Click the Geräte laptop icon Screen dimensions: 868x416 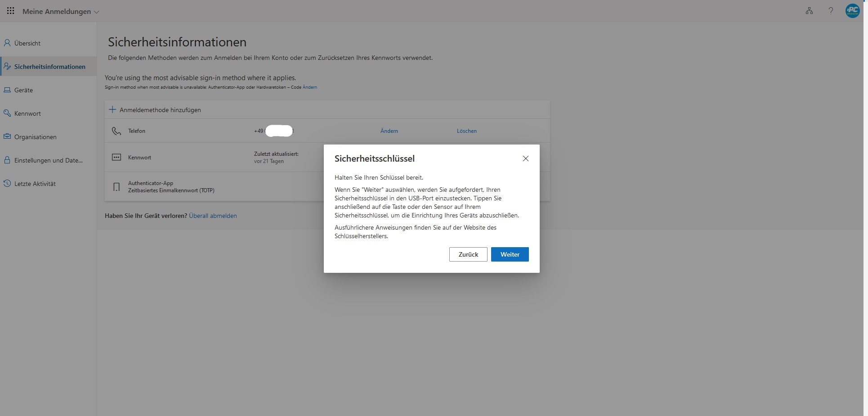pos(7,90)
